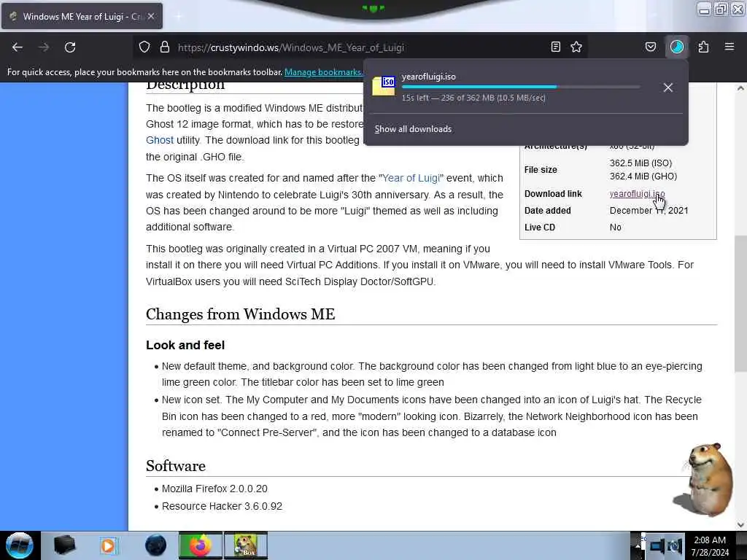Open a new tab with the plus button
Screen dimensions: 747x560
(x=178, y=16)
